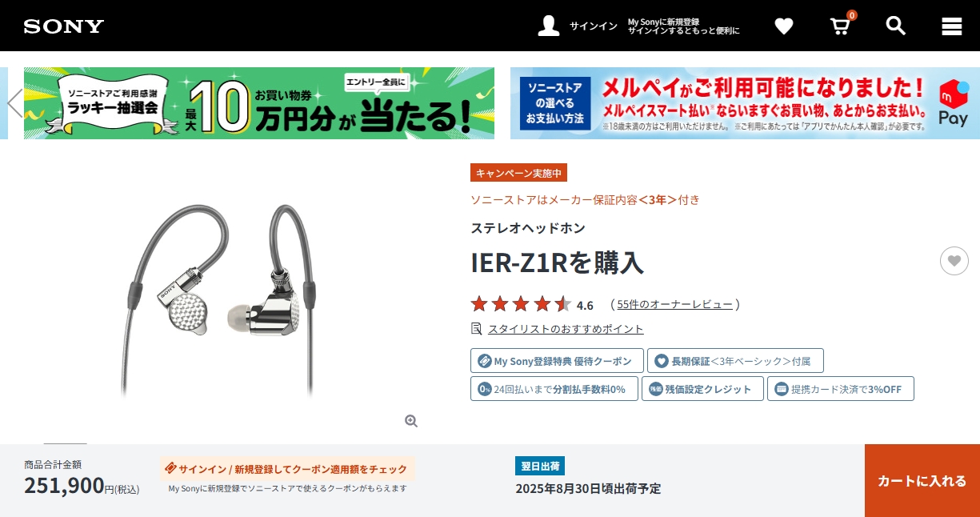Show previous banner with left arrow
Viewport: 980px width, 517px height.
tap(14, 103)
